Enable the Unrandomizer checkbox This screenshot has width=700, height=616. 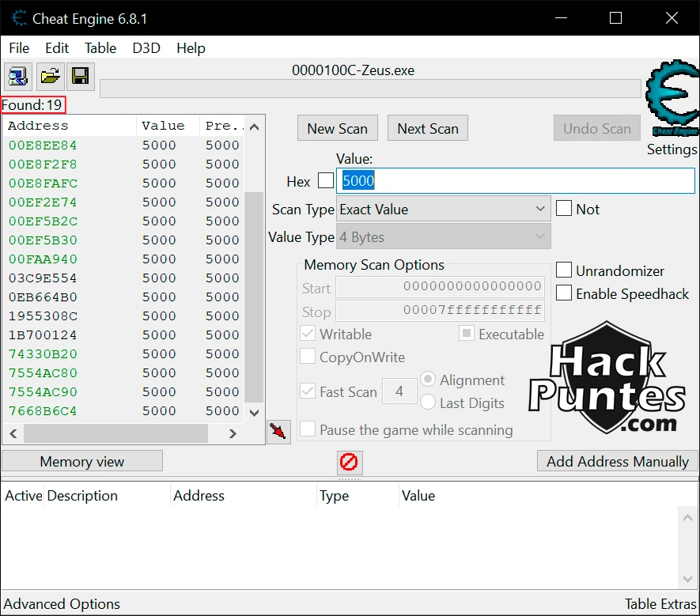(x=563, y=270)
